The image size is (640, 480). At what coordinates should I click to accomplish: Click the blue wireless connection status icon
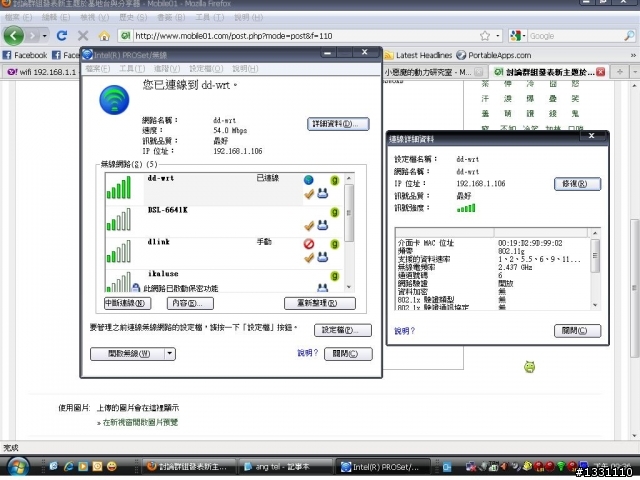pyautogui.click(x=114, y=100)
